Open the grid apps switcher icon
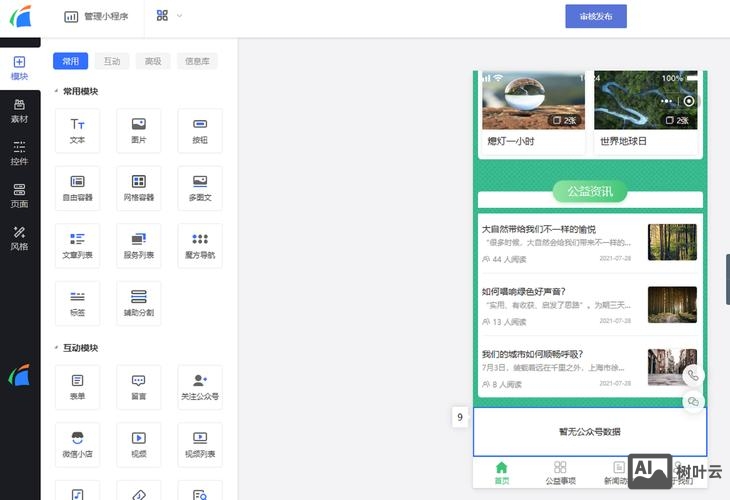Viewport: 730px width, 500px height. 162,16
